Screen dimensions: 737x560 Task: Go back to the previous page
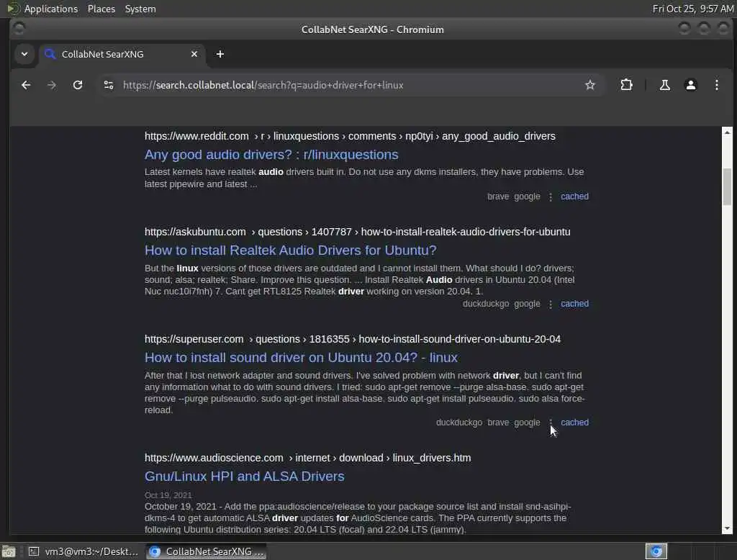pyautogui.click(x=26, y=85)
